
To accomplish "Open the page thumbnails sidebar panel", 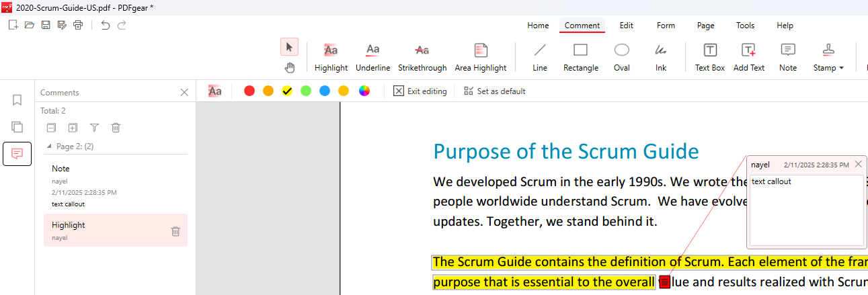I will [x=17, y=127].
